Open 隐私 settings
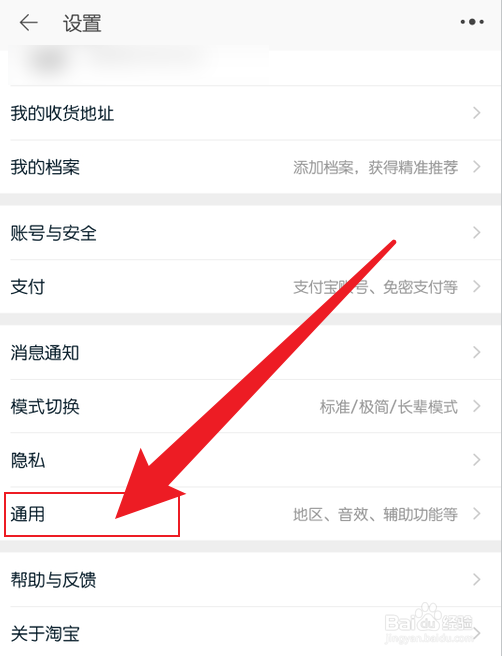 click(x=251, y=460)
